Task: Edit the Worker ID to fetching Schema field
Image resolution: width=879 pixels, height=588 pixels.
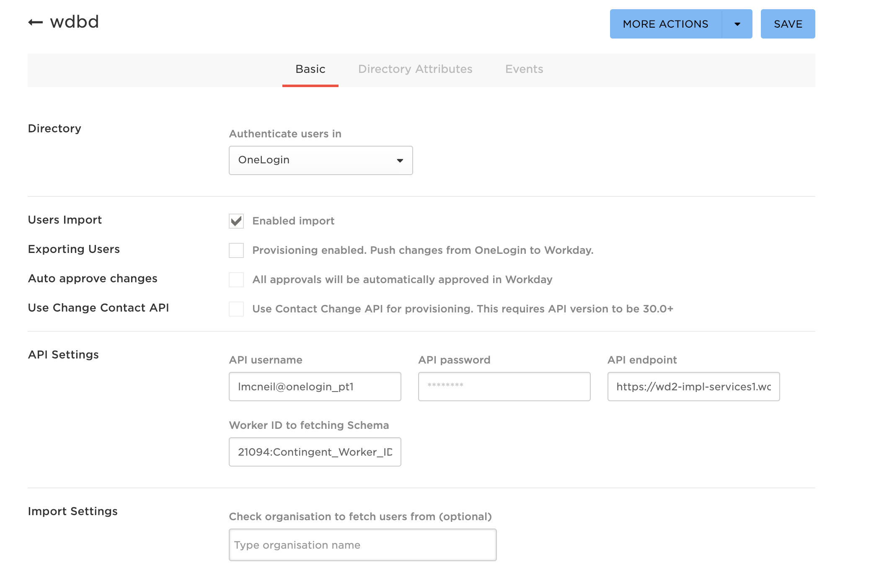Action: 315,452
